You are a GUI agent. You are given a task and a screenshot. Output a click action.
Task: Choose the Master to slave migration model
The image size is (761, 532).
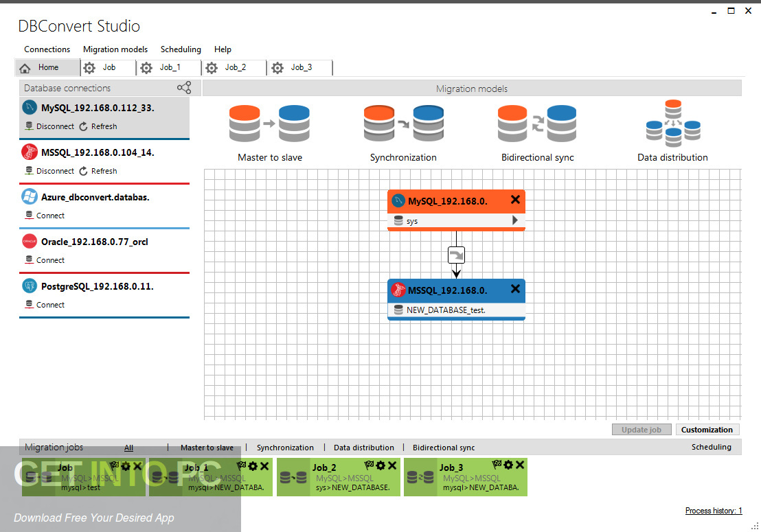[270, 133]
